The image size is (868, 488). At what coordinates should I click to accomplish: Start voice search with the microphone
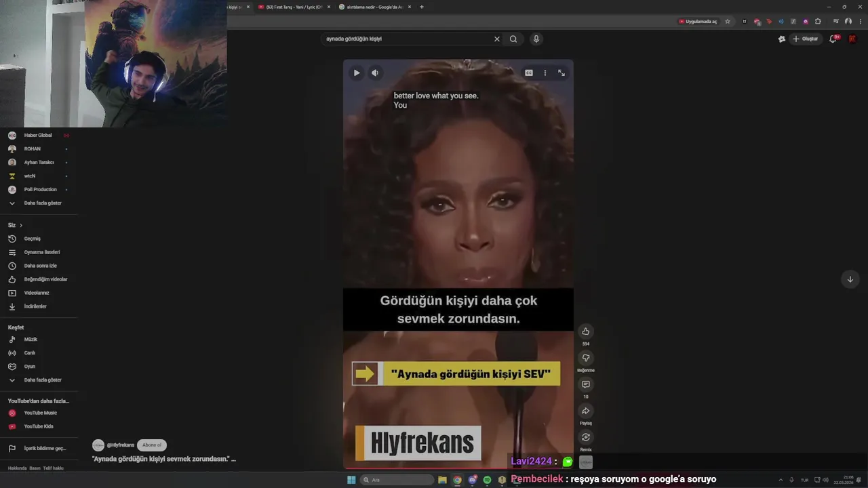(x=536, y=39)
